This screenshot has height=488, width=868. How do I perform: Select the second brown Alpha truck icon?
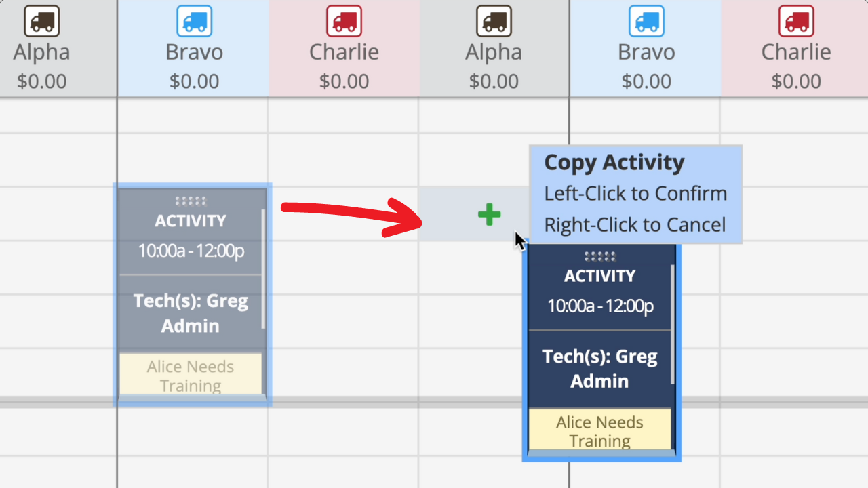pos(494,20)
